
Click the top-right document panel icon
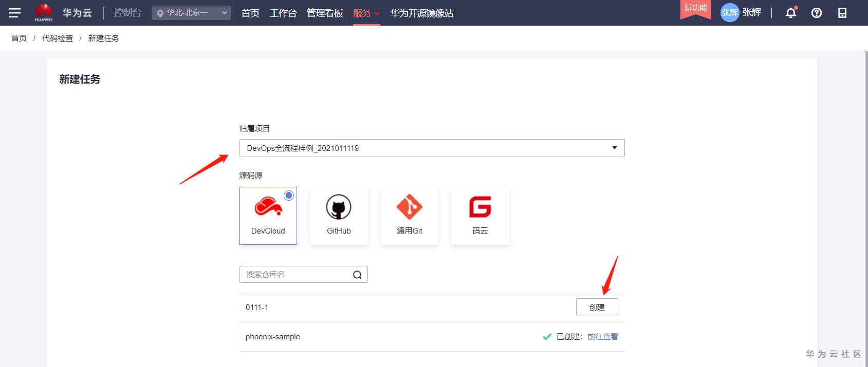click(842, 13)
